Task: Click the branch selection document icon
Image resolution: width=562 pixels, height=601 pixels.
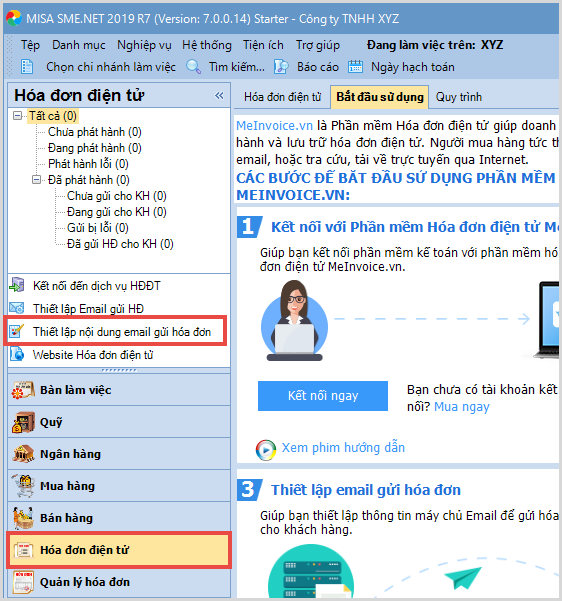Action: coord(27,67)
